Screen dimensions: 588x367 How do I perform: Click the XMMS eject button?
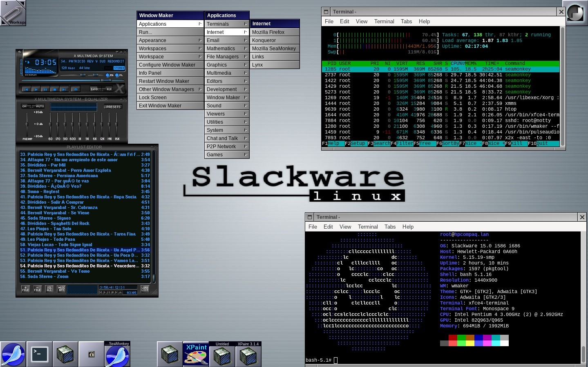[75, 89]
